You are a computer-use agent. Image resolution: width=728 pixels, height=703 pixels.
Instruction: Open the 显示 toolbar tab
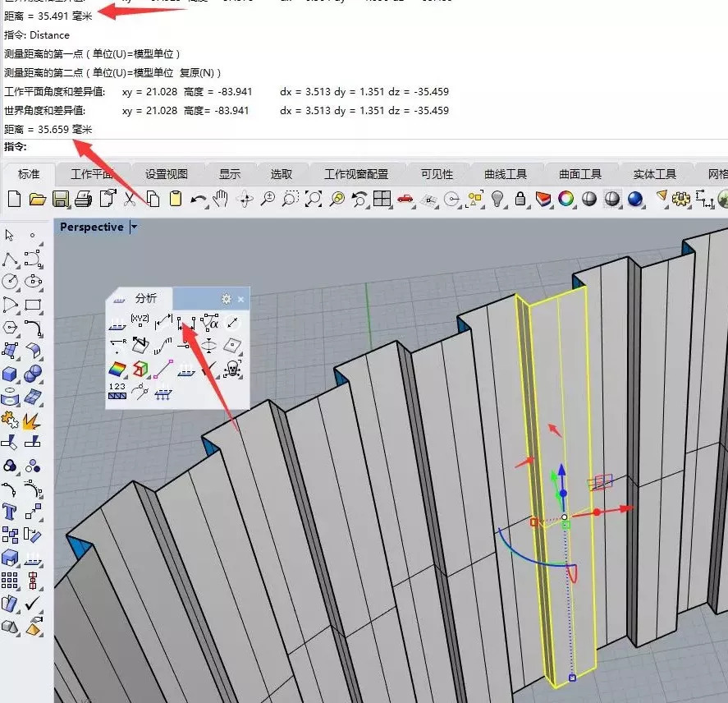[x=230, y=174]
